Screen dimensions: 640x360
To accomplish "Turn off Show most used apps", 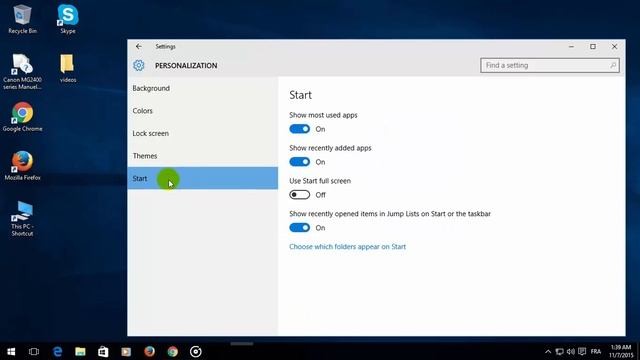I will (x=300, y=129).
